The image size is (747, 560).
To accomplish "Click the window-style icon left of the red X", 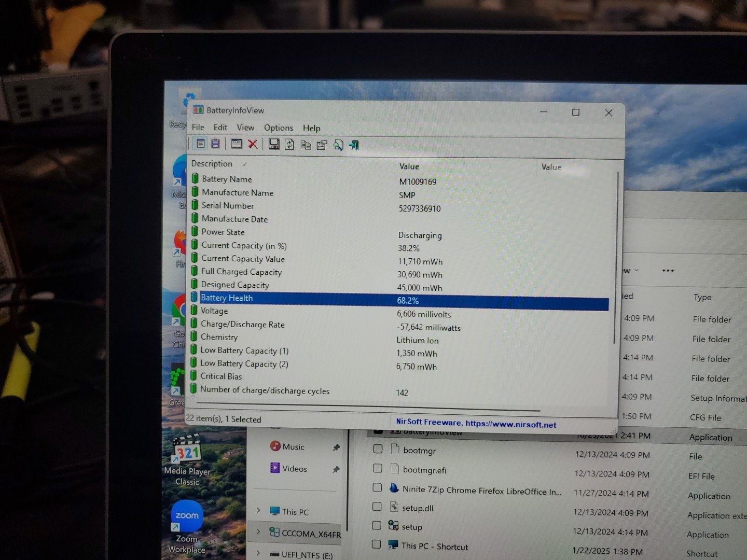I will coord(237,144).
